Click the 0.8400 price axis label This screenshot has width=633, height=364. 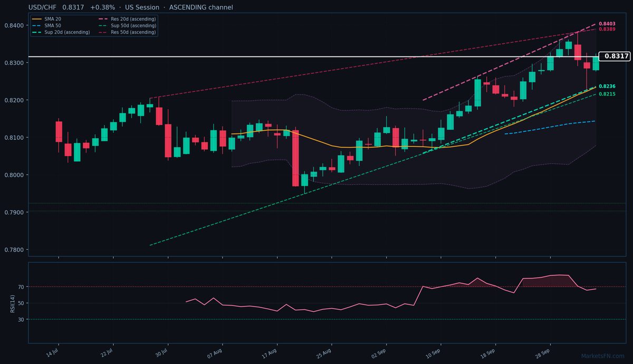[x=14, y=25]
